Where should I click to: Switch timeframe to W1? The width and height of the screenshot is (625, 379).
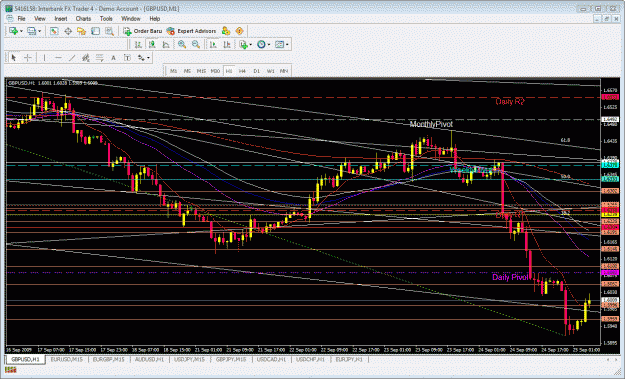point(270,71)
